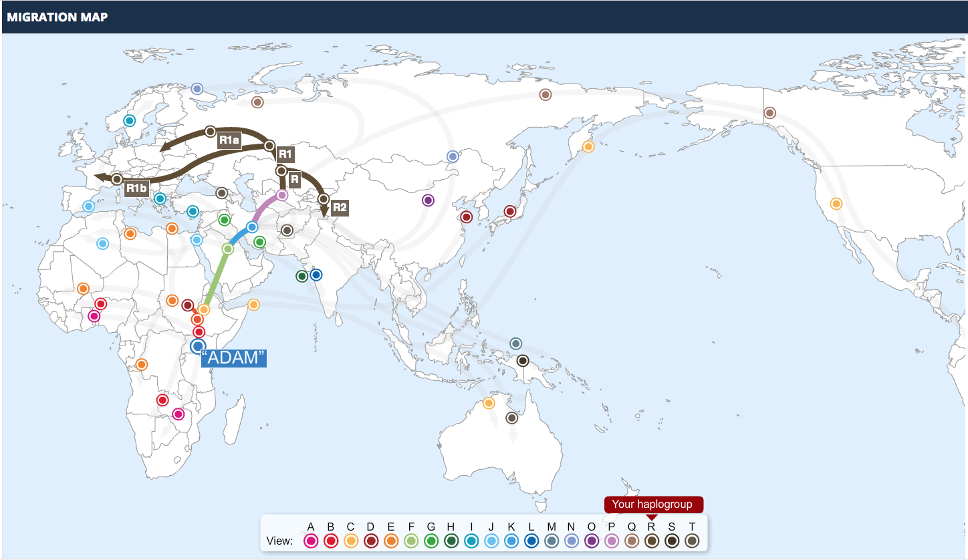Screen dimensions: 968x560
Task: Toggle haplogroup J in the View legend
Action: pyautogui.click(x=490, y=542)
